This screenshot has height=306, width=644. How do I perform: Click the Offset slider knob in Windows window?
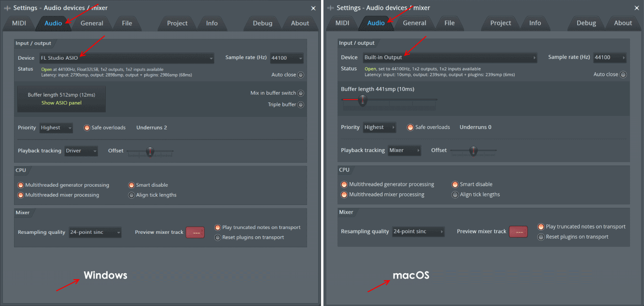pos(150,152)
